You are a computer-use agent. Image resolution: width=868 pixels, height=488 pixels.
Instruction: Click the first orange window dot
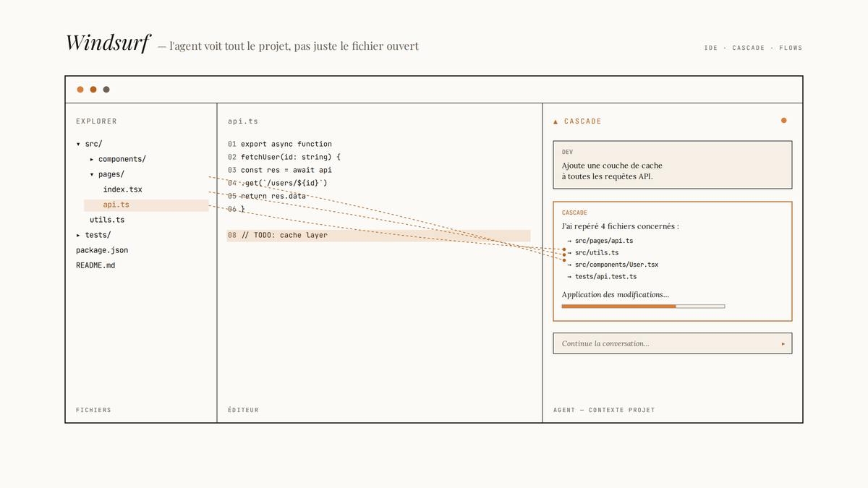80,90
